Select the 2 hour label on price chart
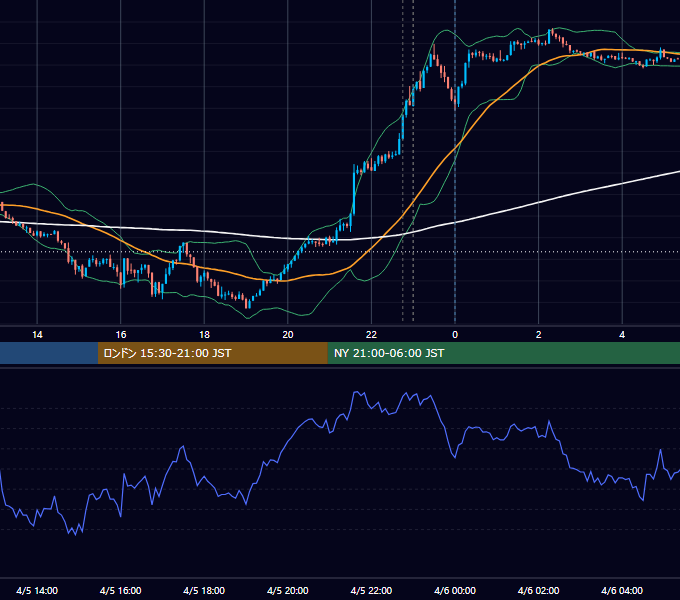680x600 pixels. [539, 335]
